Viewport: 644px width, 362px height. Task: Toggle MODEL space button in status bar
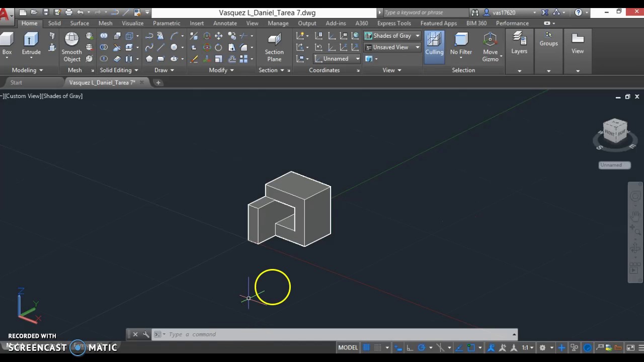point(348,347)
